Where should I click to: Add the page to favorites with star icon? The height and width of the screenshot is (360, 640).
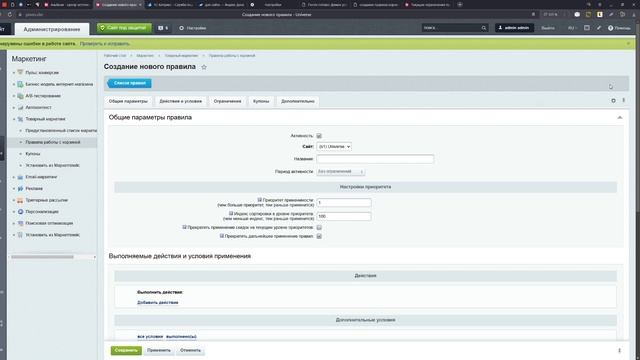pyautogui.click(x=204, y=67)
